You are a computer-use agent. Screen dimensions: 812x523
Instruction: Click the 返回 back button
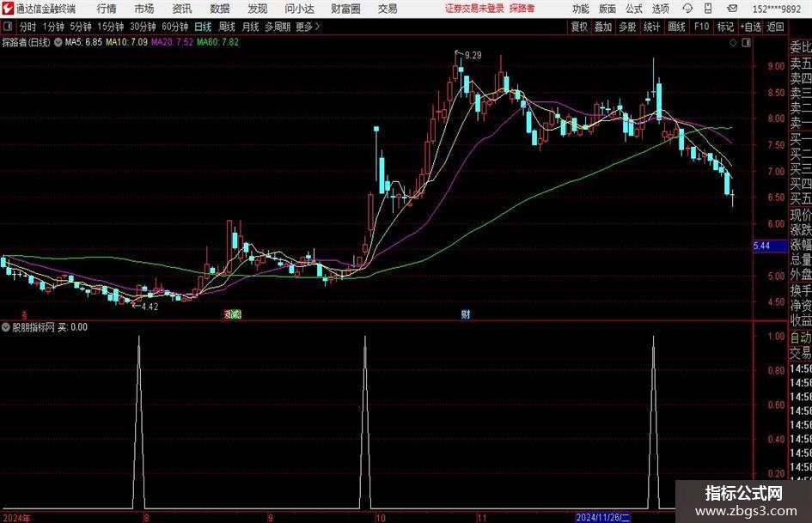tap(775, 27)
